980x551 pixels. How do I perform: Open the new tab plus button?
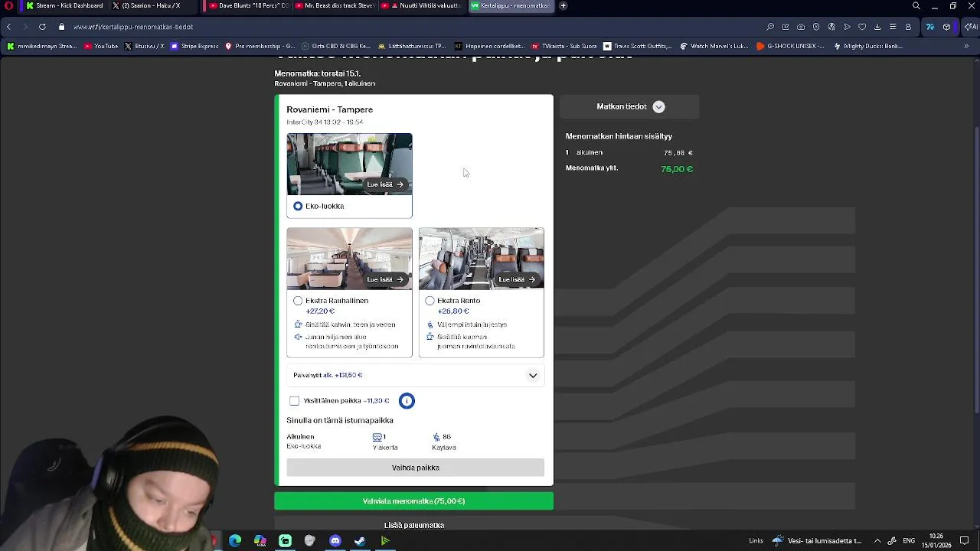coord(563,5)
